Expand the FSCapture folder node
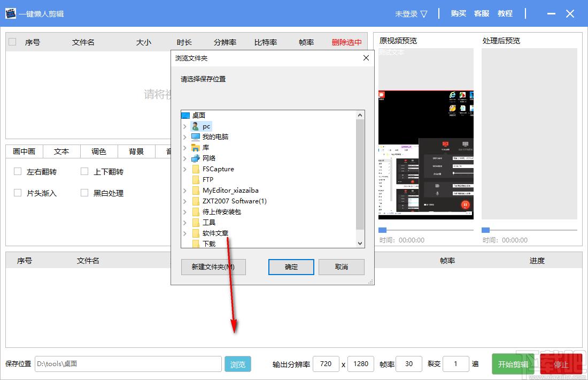This screenshot has height=380, width=588. coord(184,169)
